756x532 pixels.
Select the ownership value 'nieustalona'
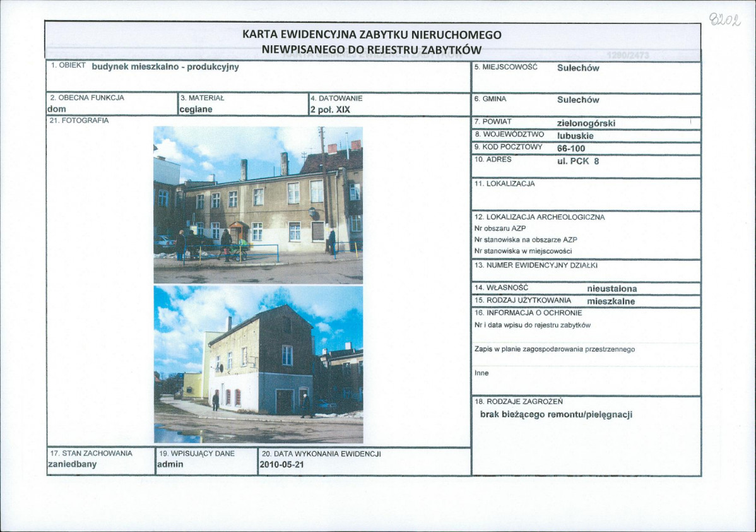pos(611,289)
